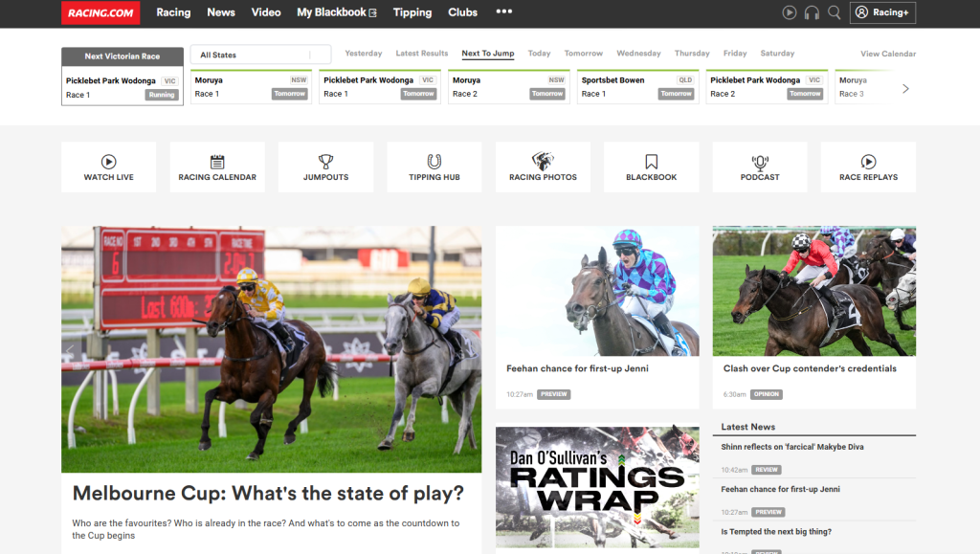Viewport: 980px width, 554px height.
Task: Click the headphones listen icon
Action: click(812, 12)
